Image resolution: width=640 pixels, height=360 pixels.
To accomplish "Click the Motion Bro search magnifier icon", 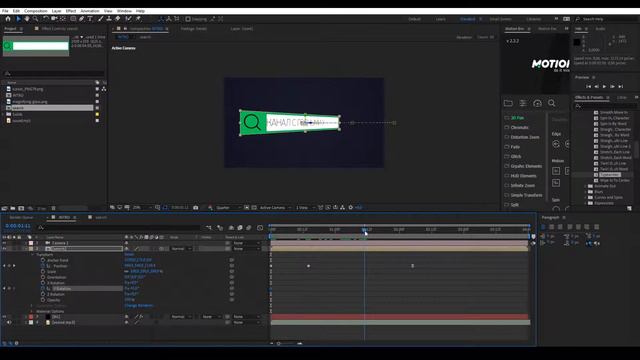I will tap(551, 103).
